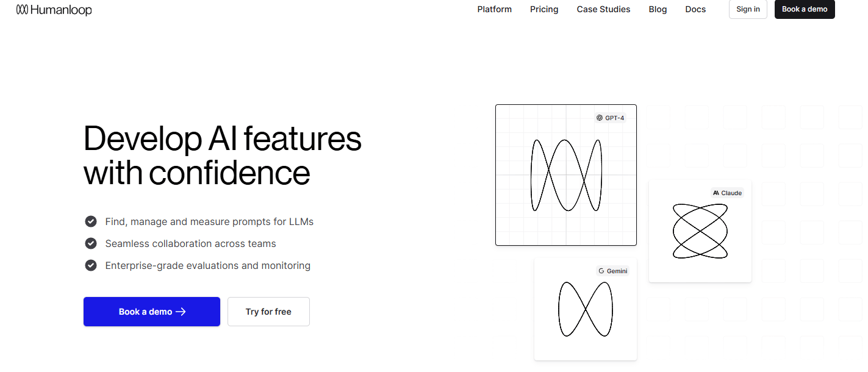Image resolution: width=868 pixels, height=372 pixels.
Task: Click the arrow icon in blue Book a demo button
Action: coord(181,312)
